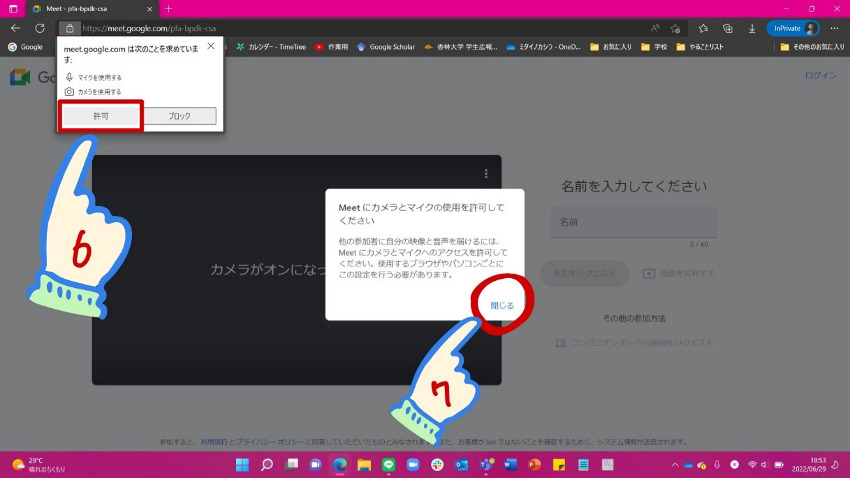
Task: Click the 18:53 clock and date
Action: point(809,464)
